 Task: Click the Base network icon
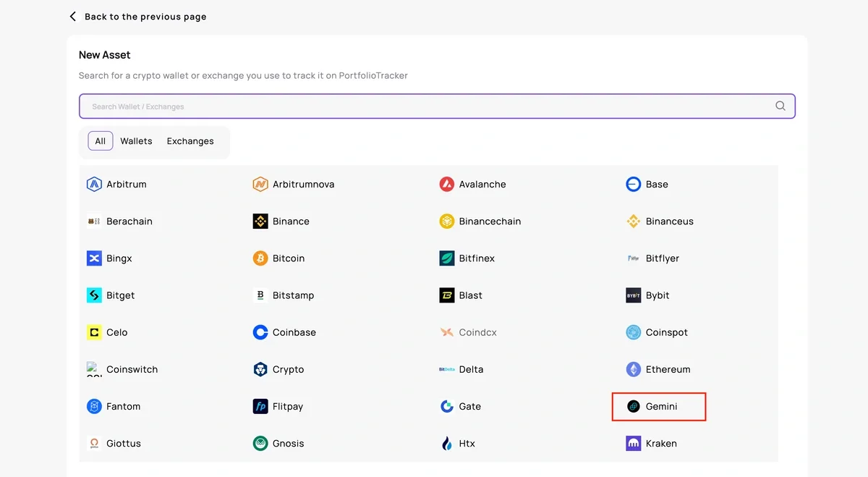pos(634,185)
